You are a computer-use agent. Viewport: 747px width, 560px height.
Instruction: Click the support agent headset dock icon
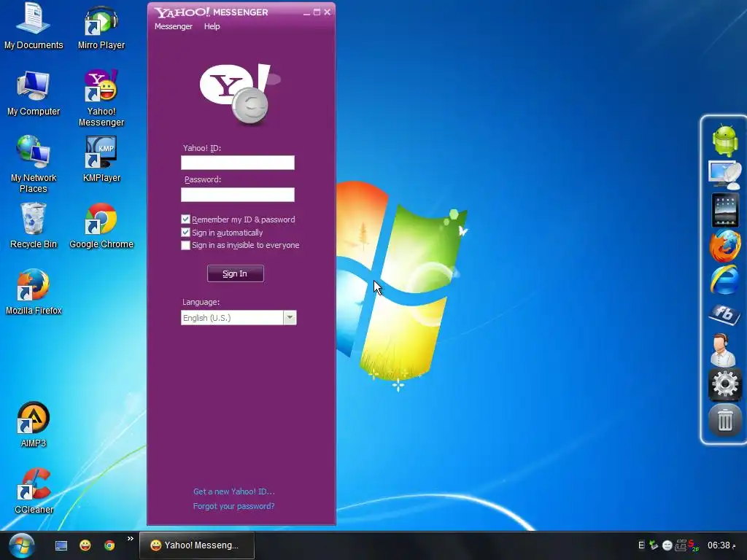click(723, 349)
